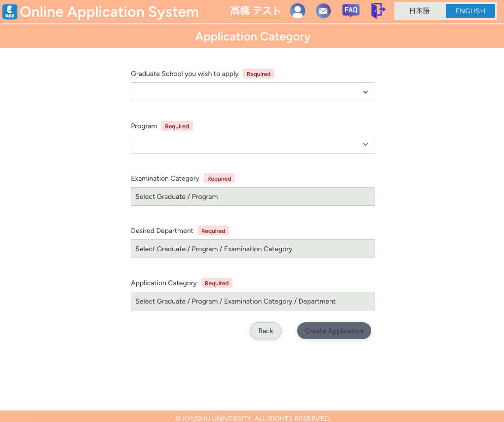Click the E-app logo icon
Image resolution: width=504 pixels, height=422 pixels.
pyautogui.click(x=10, y=12)
